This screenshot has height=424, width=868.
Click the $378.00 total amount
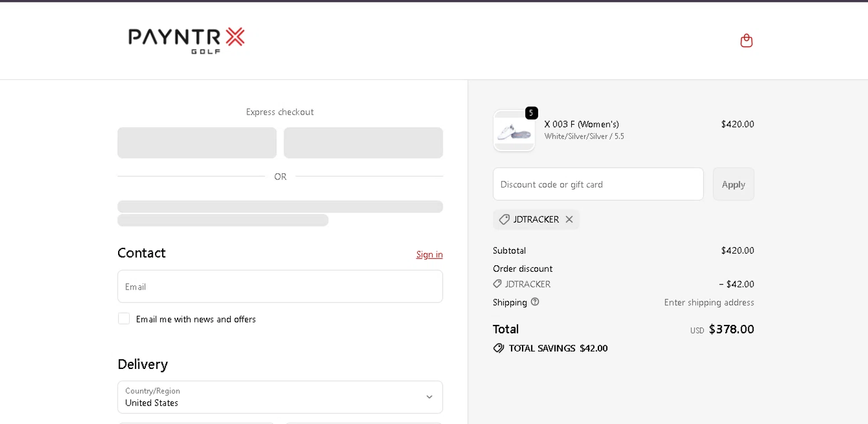[x=731, y=329]
